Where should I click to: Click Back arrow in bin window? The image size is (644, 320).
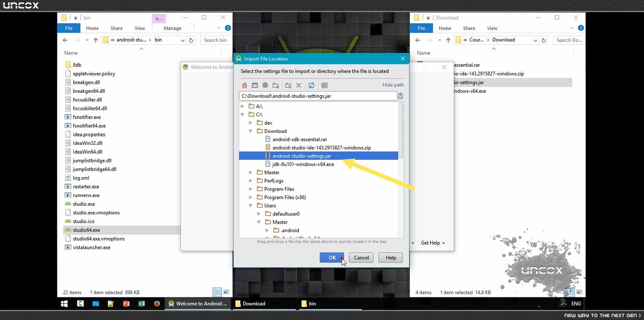point(65,40)
